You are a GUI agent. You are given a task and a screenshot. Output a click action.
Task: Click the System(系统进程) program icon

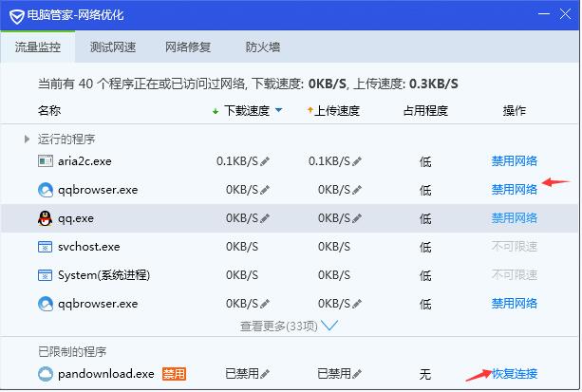[45, 275]
